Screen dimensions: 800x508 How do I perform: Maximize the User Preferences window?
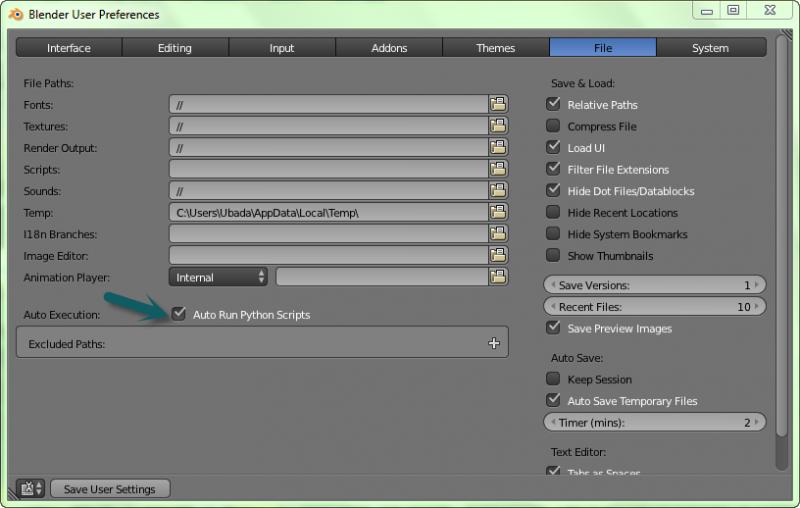click(x=733, y=11)
